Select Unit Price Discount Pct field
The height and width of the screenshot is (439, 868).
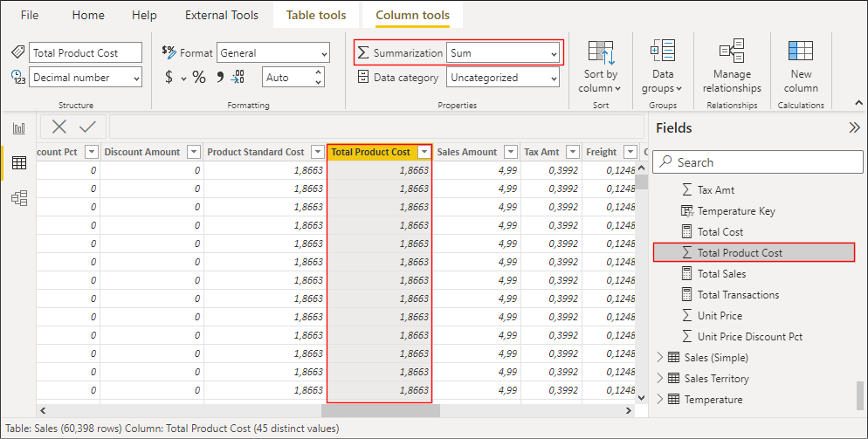(x=749, y=337)
